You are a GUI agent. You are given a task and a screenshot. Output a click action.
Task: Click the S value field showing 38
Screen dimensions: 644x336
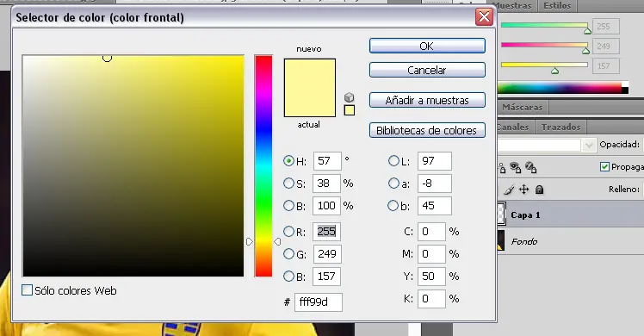point(327,183)
